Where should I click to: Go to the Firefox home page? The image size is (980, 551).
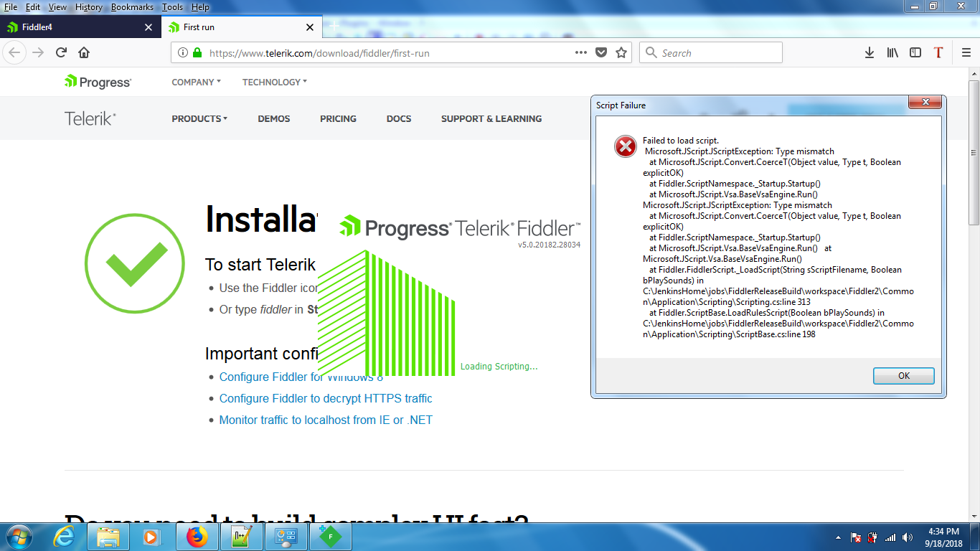click(84, 52)
